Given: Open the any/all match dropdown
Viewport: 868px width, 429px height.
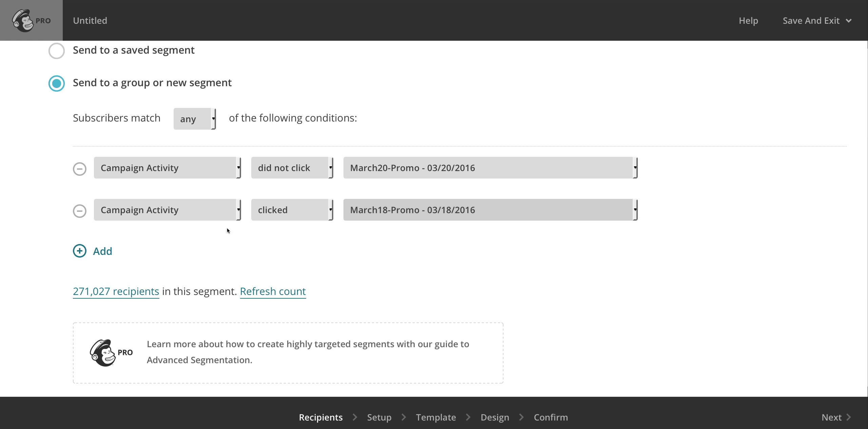Looking at the screenshot, I should click(x=195, y=119).
